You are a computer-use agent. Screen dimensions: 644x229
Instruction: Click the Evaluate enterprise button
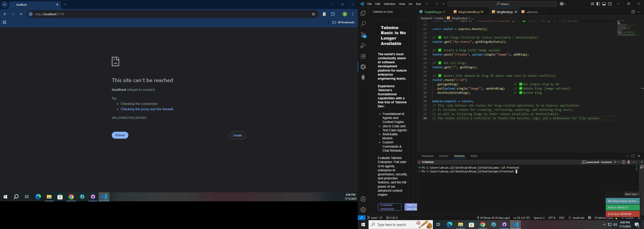click(390, 207)
